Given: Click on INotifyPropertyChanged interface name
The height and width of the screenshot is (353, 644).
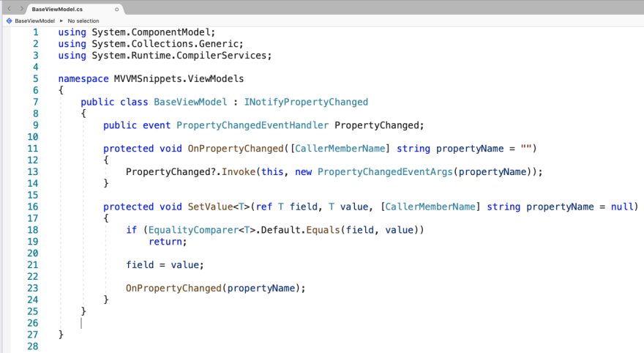Looking at the screenshot, I should 306,102.
